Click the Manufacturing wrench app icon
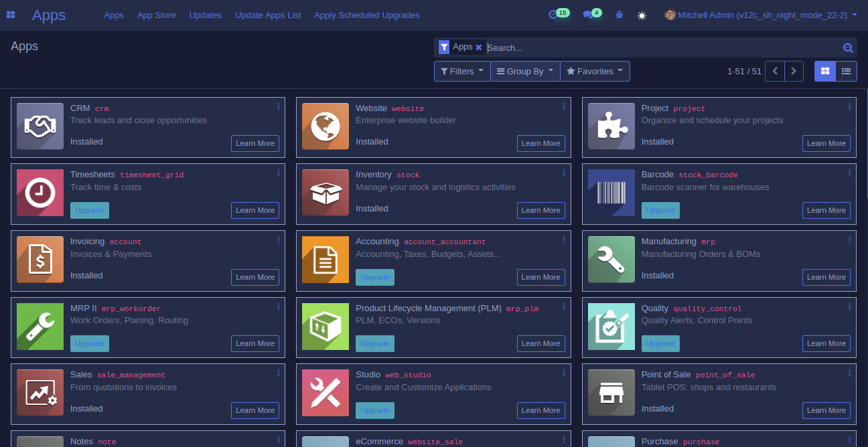868x447 pixels. point(611,260)
